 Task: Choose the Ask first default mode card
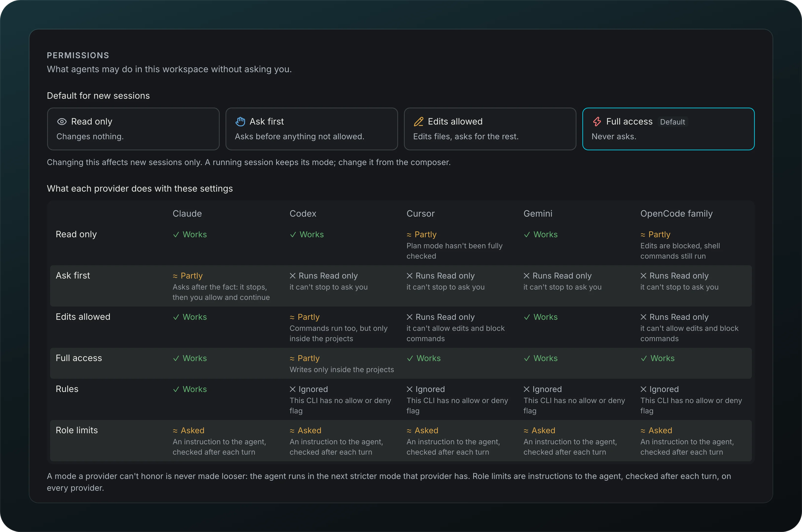312,129
